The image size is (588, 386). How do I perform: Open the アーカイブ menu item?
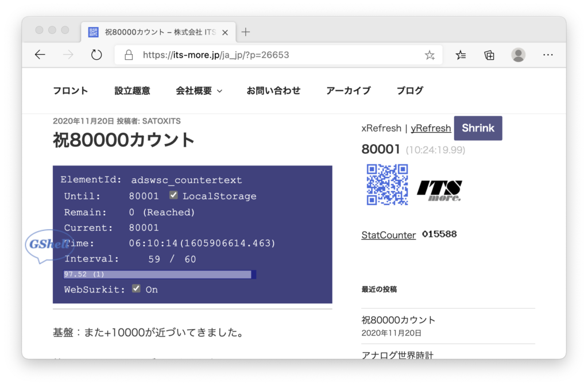coord(348,91)
